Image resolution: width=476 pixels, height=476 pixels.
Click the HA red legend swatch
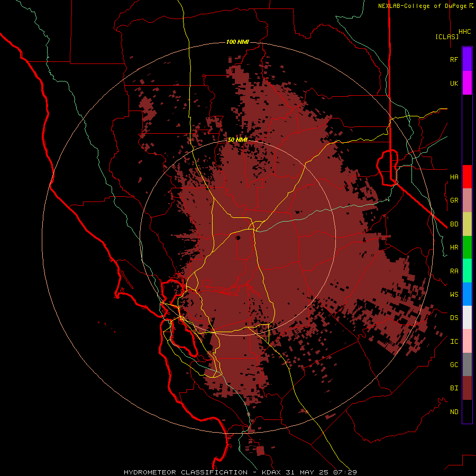[x=467, y=177]
